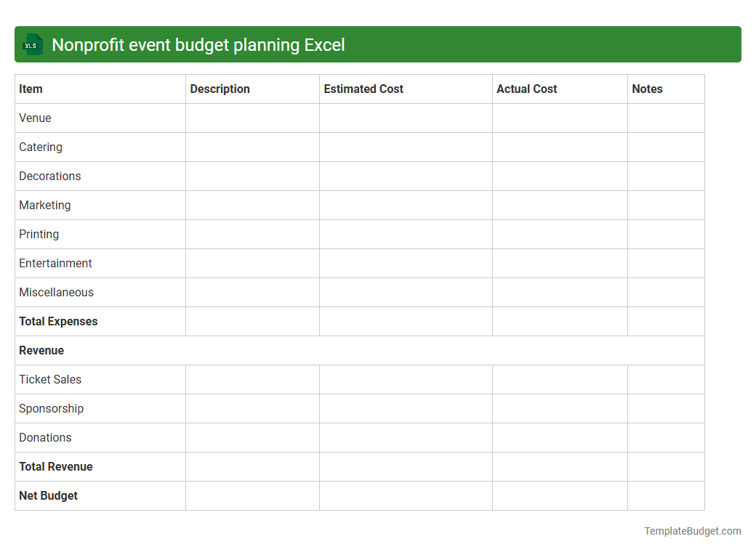Select the Miscellaneous row label

pyautogui.click(x=56, y=292)
